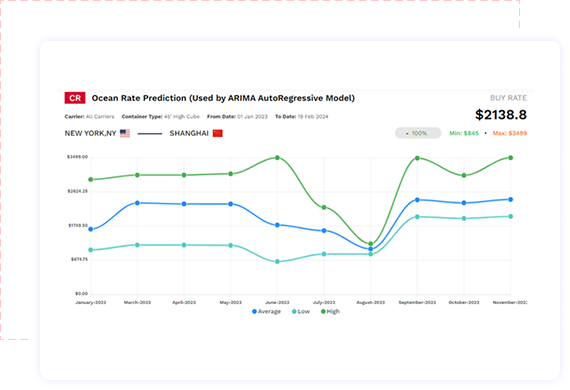Select Low data point for August-2023
Image resolution: width=570 pixels, height=390 pixels.
pos(371,254)
